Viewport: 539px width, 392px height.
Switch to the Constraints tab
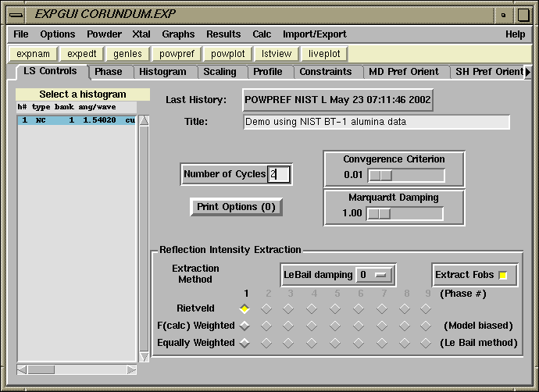tap(326, 72)
